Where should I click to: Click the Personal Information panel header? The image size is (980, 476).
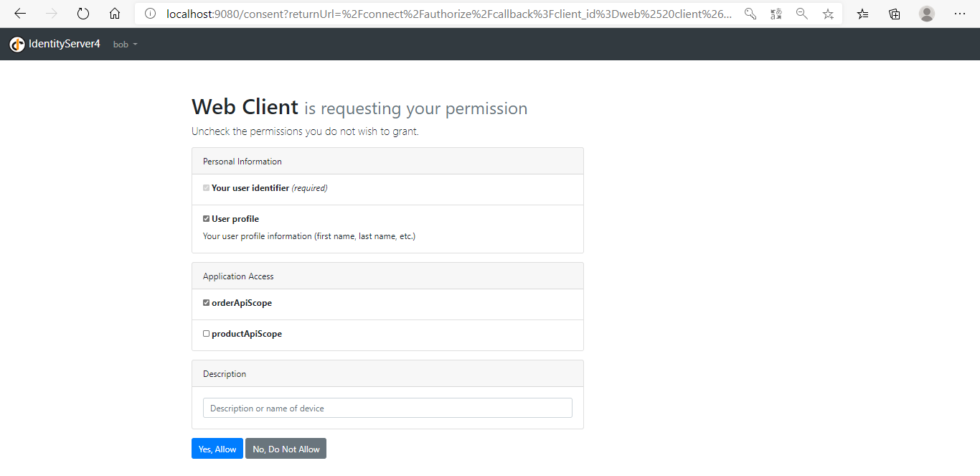point(387,162)
